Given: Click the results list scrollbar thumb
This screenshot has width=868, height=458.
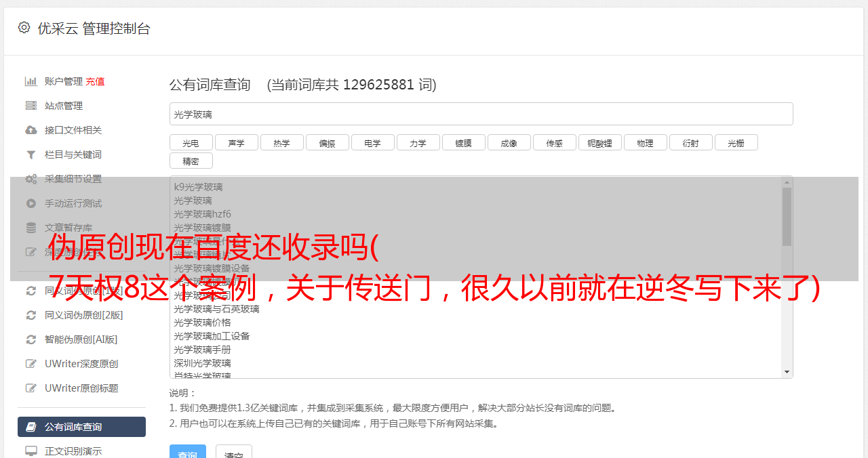Looking at the screenshot, I should pyautogui.click(x=787, y=217).
